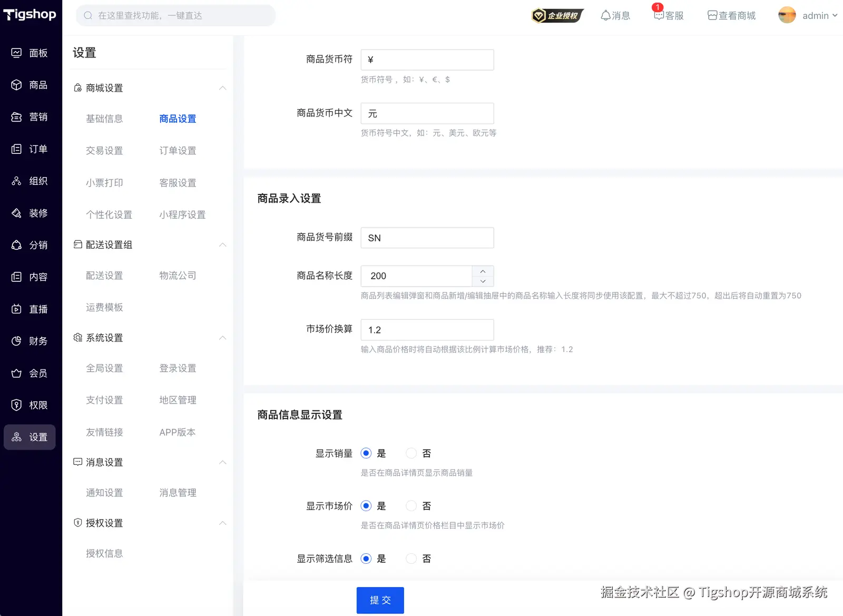Image resolution: width=843 pixels, height=616 pixels.
Task: Click the 系统设置 gear icon
Action: [x=78, y=337]
